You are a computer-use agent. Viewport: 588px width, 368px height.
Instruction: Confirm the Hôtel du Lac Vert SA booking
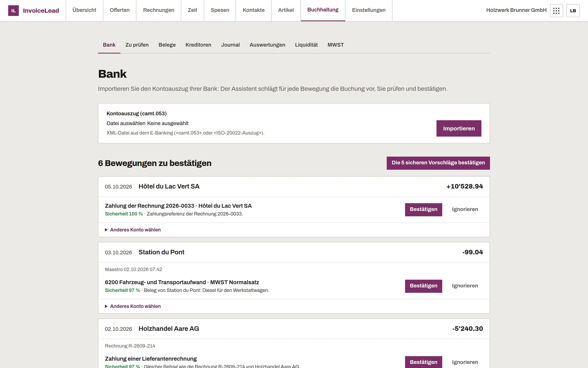pyautogui.click(x=423, y=209)
